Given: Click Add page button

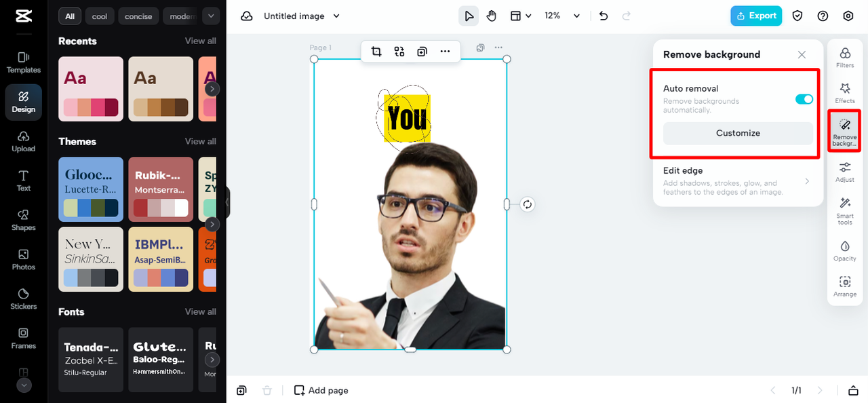Looking at the screenshot, I should (321, 391).
